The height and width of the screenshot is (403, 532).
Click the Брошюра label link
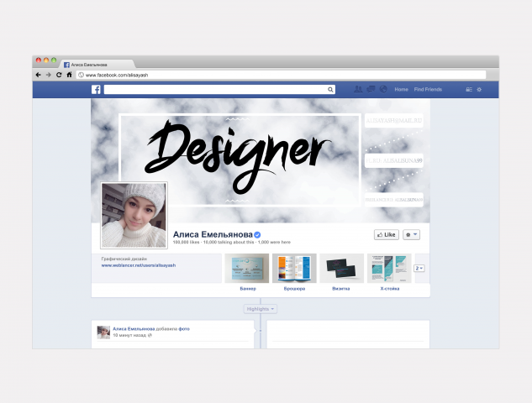click(294, 289)
